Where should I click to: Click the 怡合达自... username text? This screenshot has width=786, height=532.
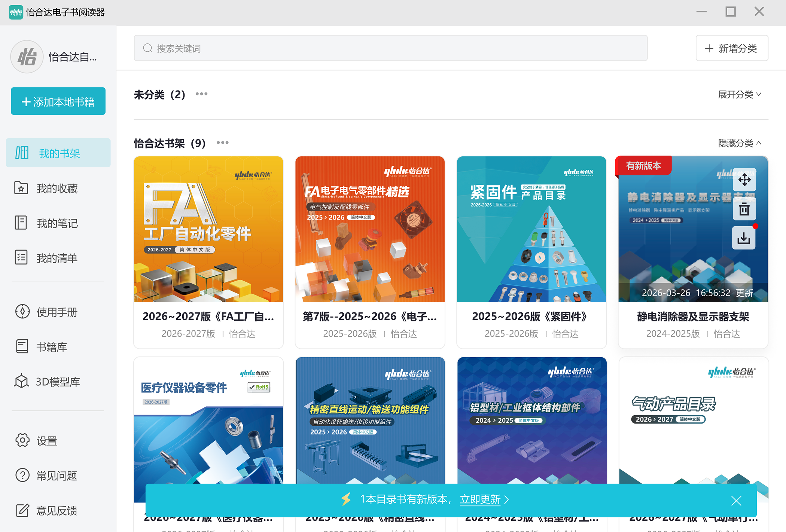pos(73,57)
